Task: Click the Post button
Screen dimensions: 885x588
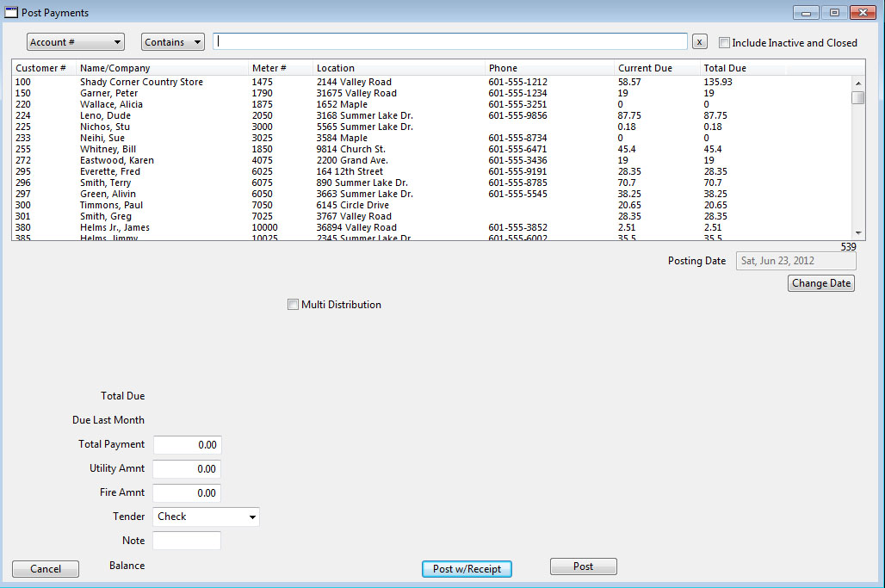Action: [x=584, y=566]
